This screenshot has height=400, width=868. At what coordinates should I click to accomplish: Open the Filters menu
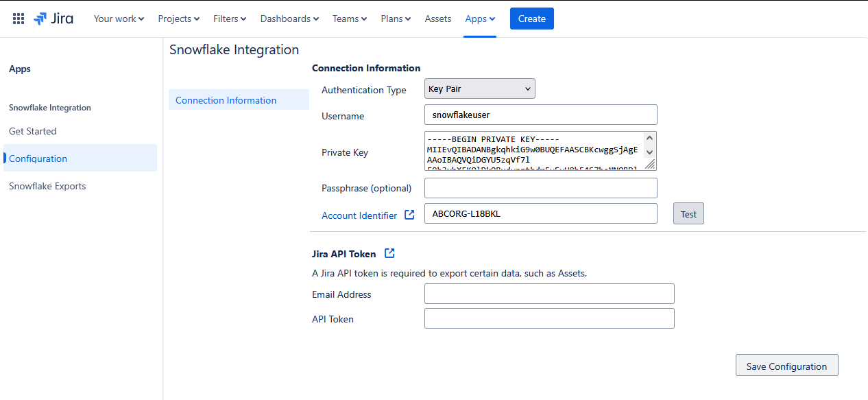point(230,19)
